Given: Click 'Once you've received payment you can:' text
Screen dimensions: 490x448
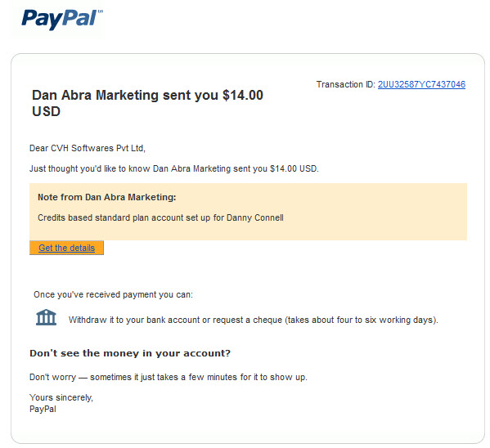Looking at the screenshot, I should 113,294.
